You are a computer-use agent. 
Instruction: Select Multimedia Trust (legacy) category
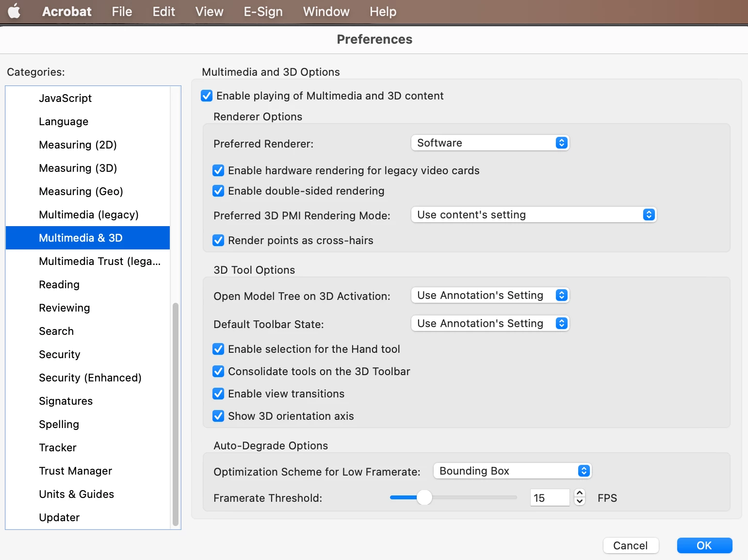point(88,261)
